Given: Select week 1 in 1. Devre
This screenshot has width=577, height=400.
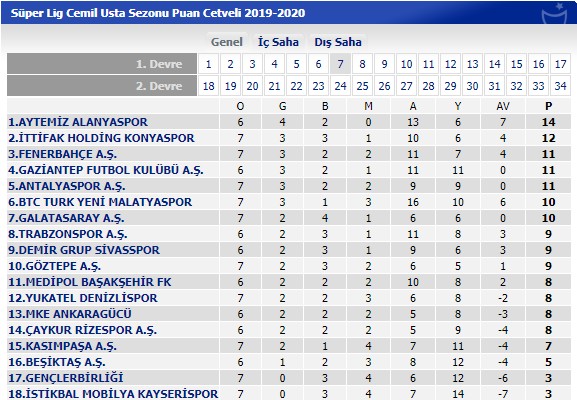Looking at the screenshot, I should click(x=208, y=64).
